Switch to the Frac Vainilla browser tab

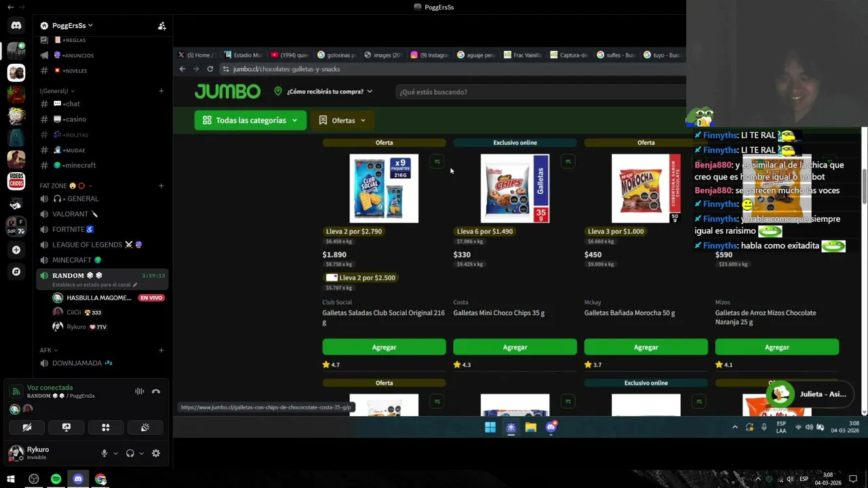coord(523,55)
